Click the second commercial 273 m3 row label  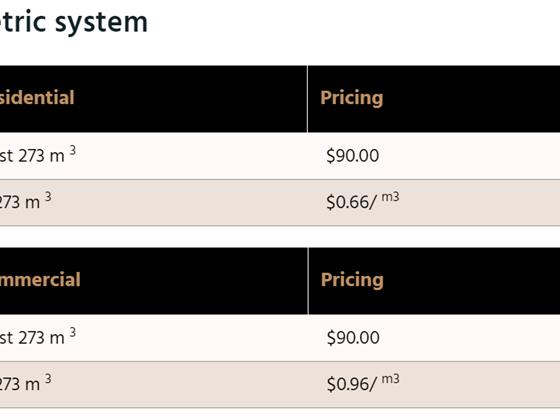click(x=26, y=383)
